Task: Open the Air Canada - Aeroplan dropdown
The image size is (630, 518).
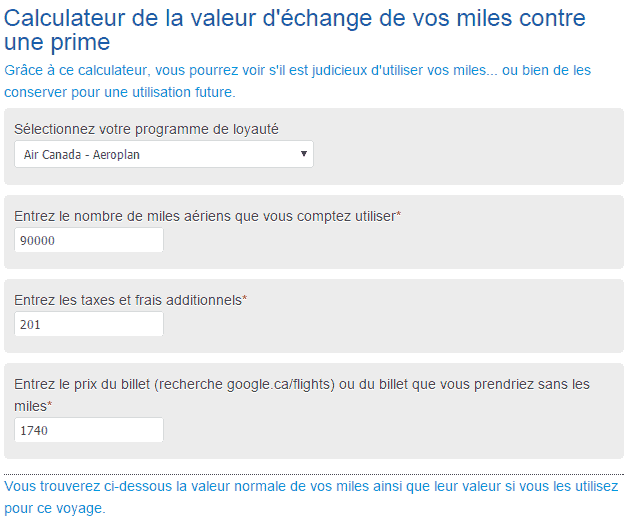Action: (163, 154)
